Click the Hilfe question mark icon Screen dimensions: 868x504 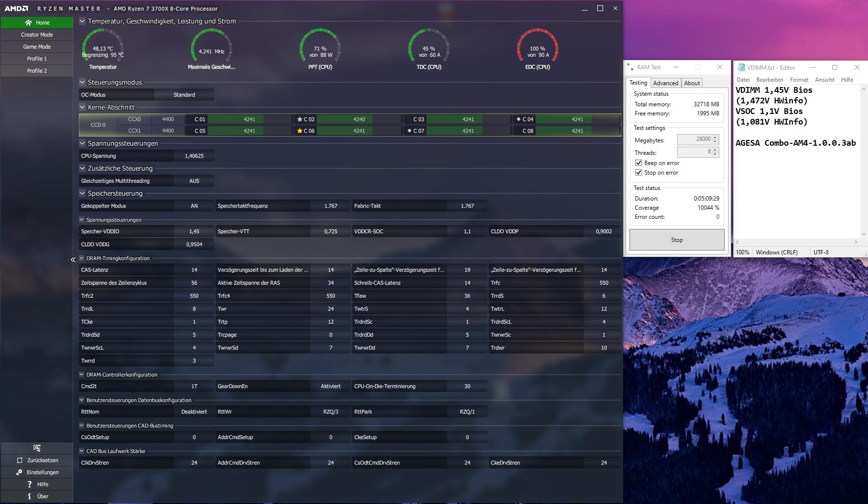pos(29,484)
